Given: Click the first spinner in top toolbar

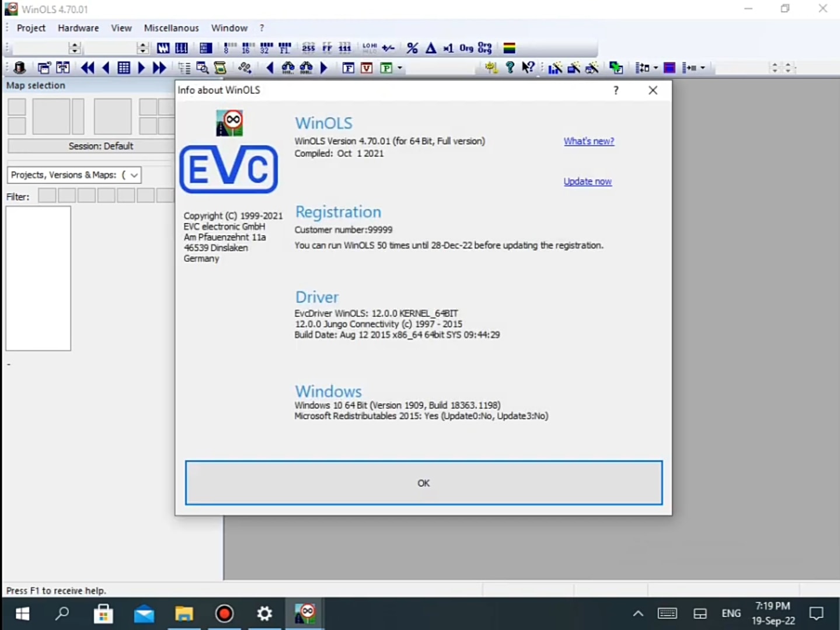Looking at the screenshot, I should (74, 48).
